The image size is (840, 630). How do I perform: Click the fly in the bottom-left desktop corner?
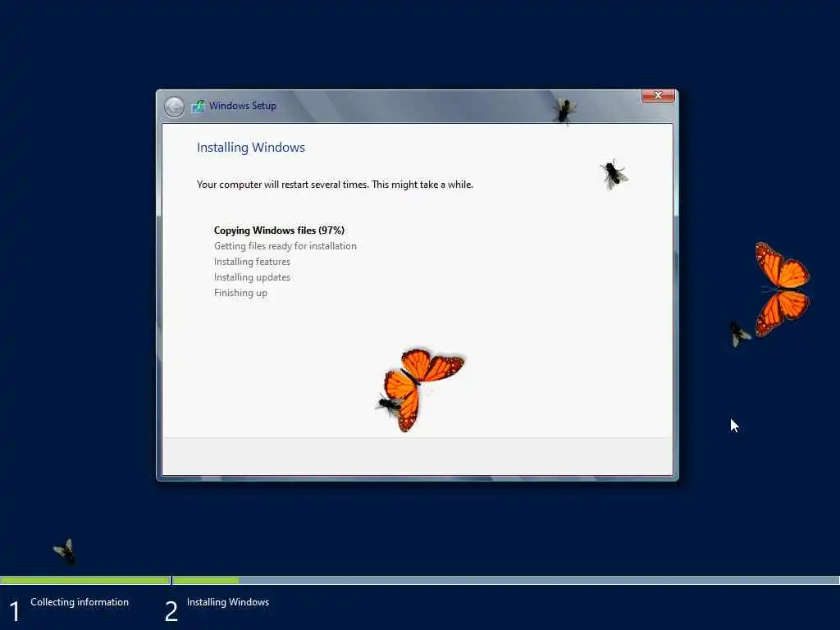[x=65, y=551]
